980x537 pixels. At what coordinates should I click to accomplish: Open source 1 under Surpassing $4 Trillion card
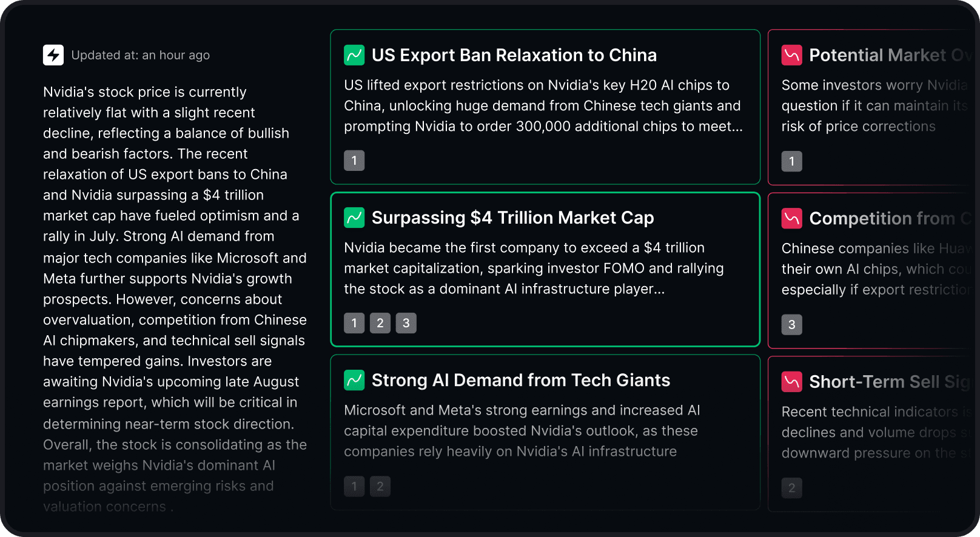[x=354, y=323]
